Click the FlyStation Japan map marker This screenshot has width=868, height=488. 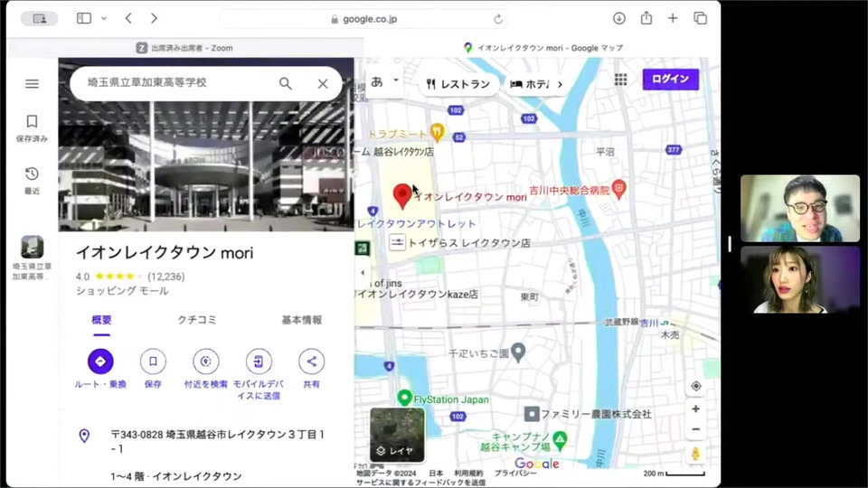click(x=405, y=398)
